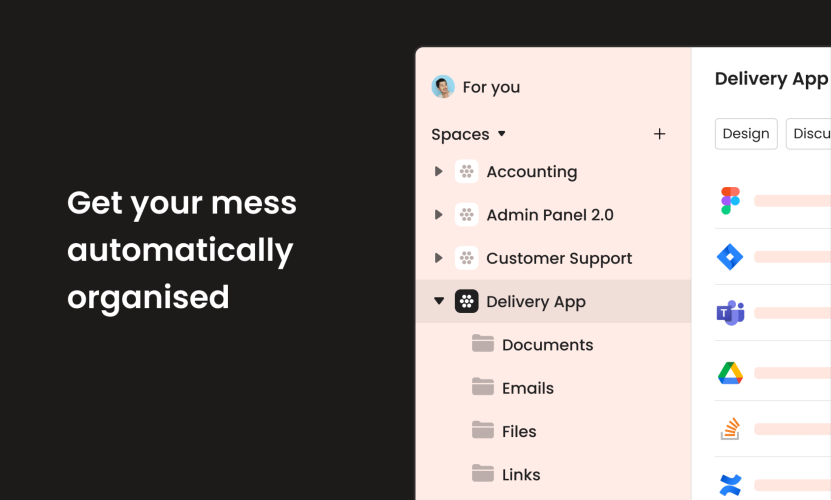Viewport: 831px width, 500px height.
Task: Expand the Accounting space
Action: click(438, 172)
